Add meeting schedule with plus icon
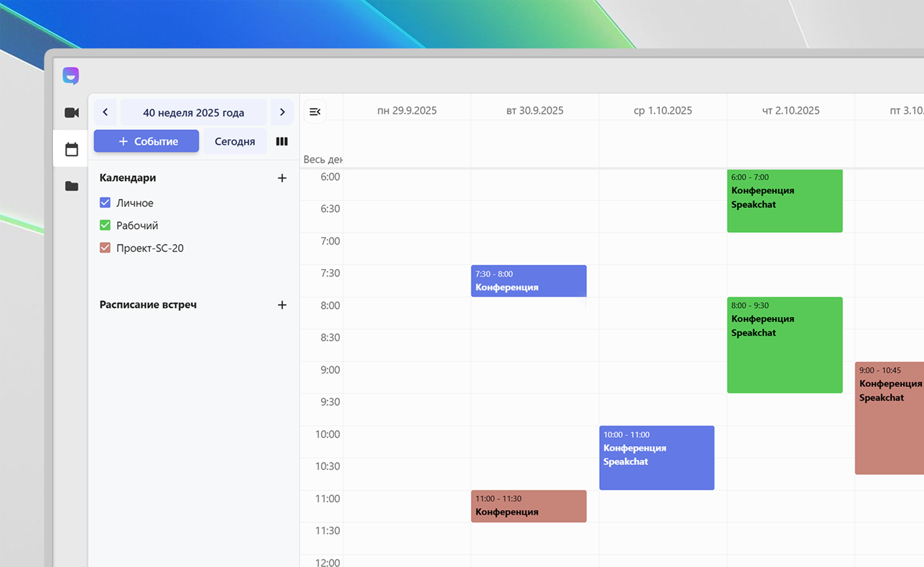924x567 pixels. point(282,305)
